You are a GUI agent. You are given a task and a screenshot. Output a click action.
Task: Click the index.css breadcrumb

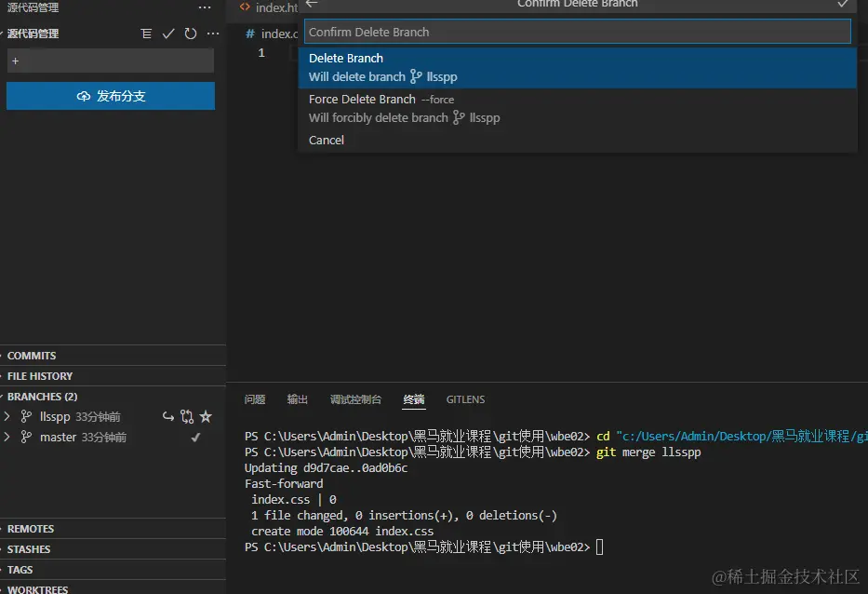pyautogui.click(x=273, y=34)
